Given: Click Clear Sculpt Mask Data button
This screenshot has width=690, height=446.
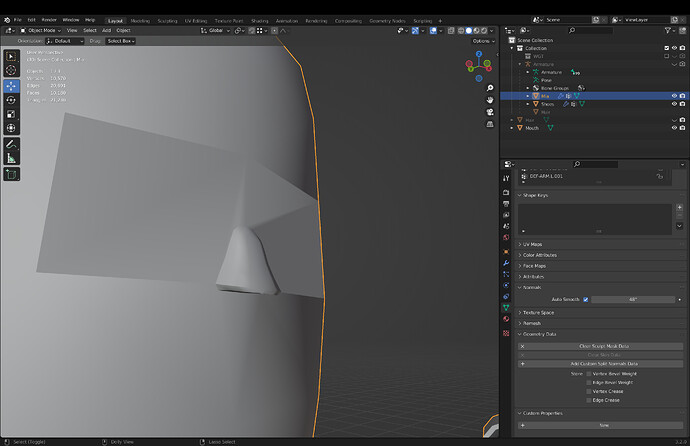Looking at the screenshot, I should coord(600,346).
